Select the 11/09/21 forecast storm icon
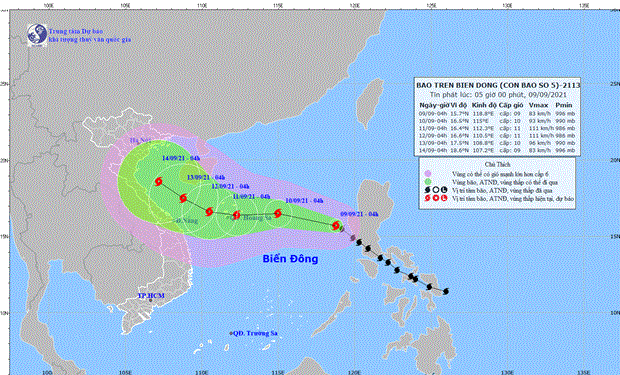Viewport: 620px width, 375px height. click(236, 215)
